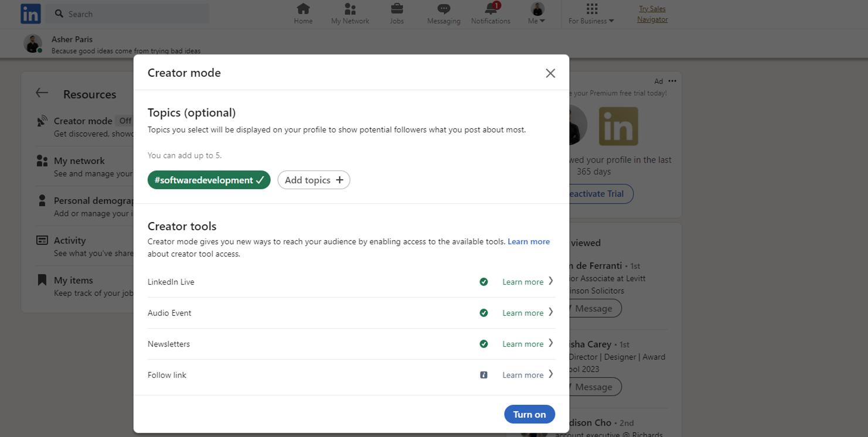Deselect the #softwaredevelopment topic chip
Viewport: 868px width, 437px height.
[209, 180]
